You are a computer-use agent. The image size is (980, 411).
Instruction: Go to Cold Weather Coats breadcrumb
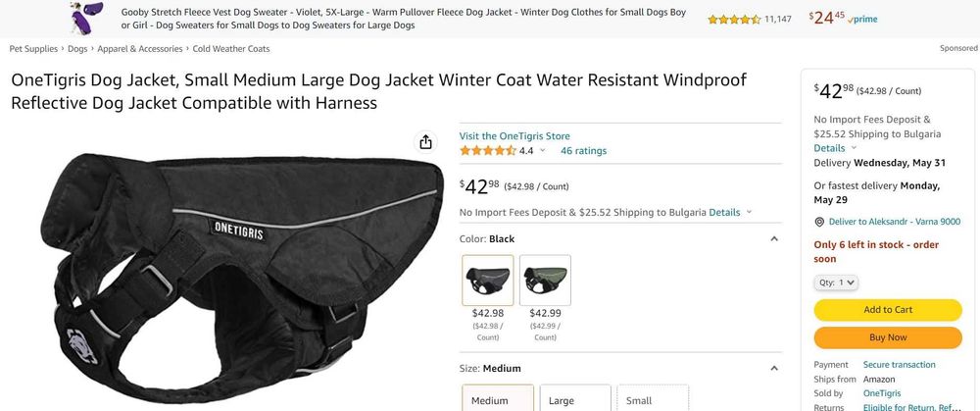(231, 49)
